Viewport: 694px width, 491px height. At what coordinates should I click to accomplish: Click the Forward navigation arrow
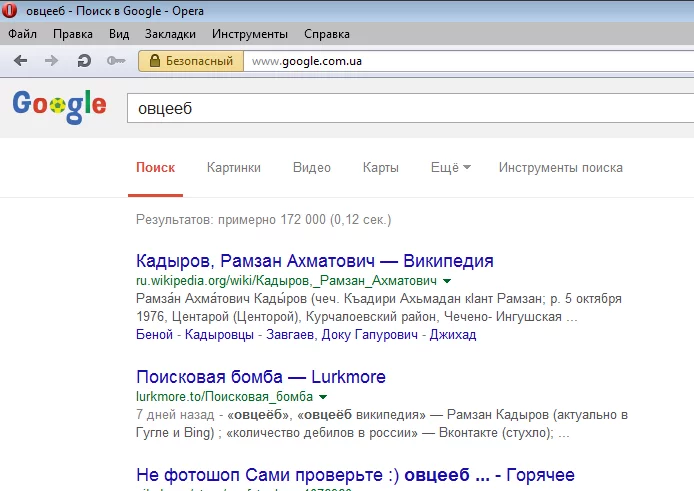[x=51, y=61]
